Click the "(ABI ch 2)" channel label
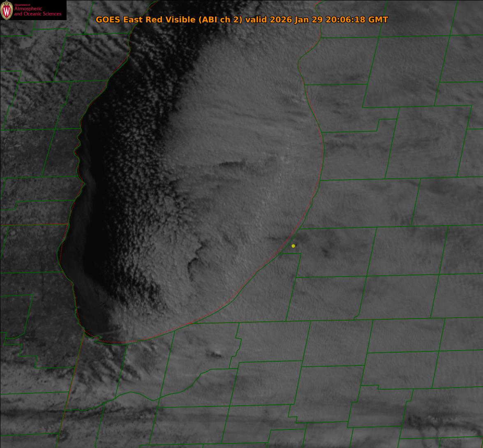This screenshot has height=448, width=483. (220, 20)
